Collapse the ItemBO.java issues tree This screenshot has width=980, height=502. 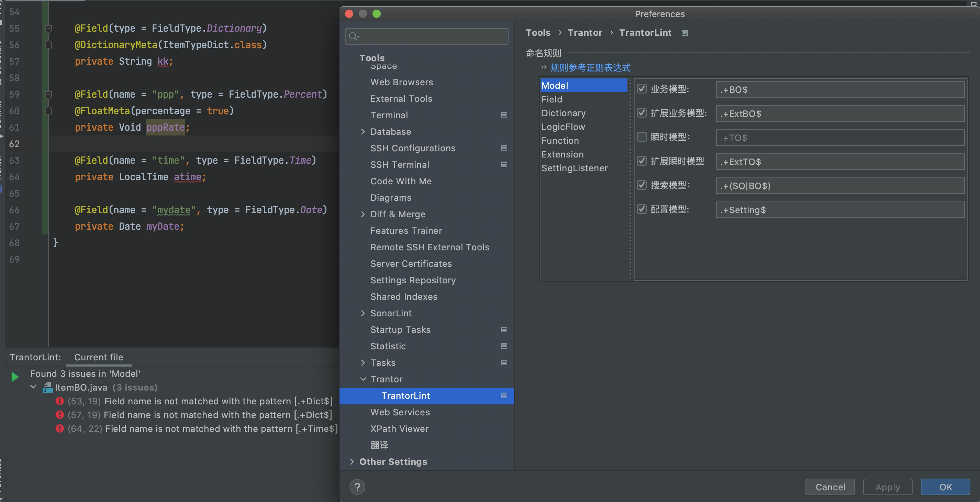coord(33,387)
